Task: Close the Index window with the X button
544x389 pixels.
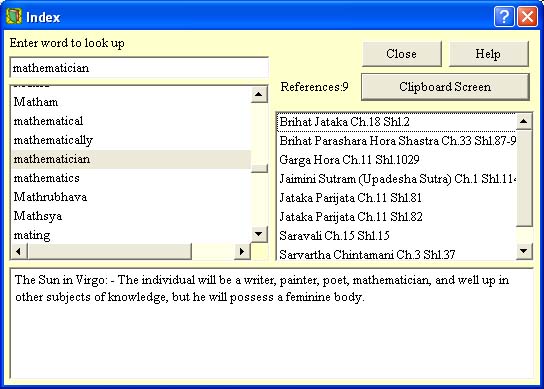Action: click(x=527, y=16)
